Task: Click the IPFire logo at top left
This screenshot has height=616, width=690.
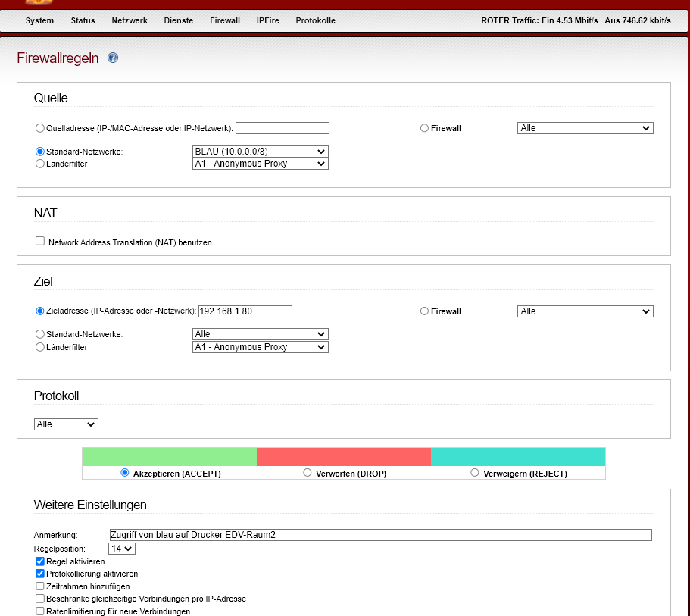Action: (39, 2)
